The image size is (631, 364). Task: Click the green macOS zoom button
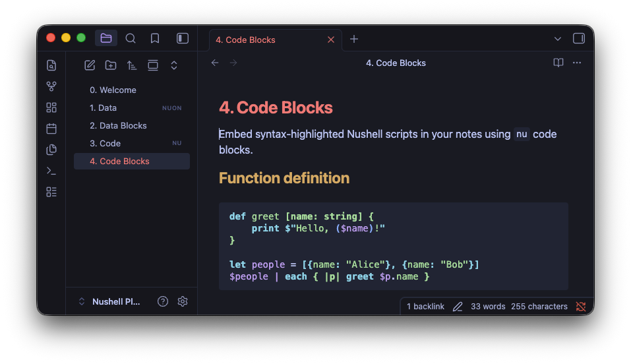(81, 38)
